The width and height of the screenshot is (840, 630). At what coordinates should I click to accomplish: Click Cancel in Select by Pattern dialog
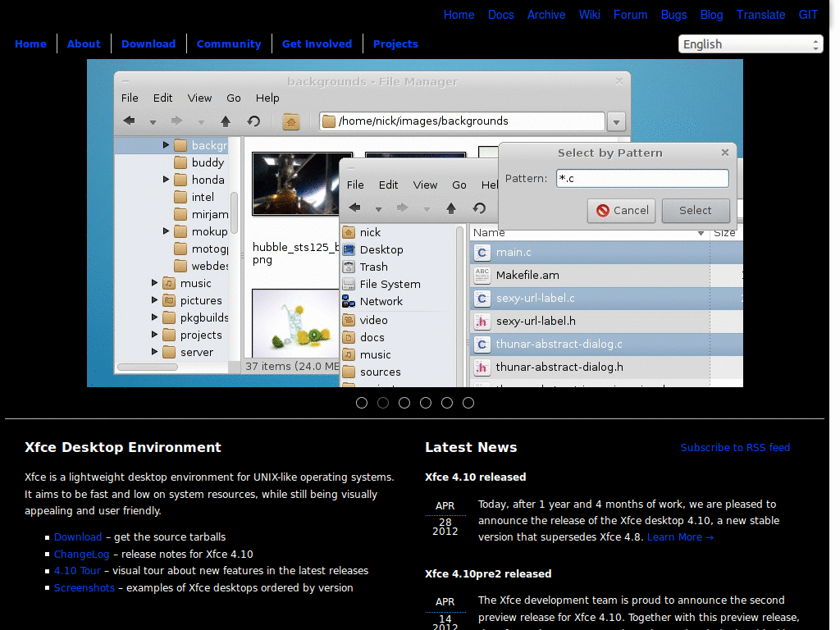pos(622,211)
